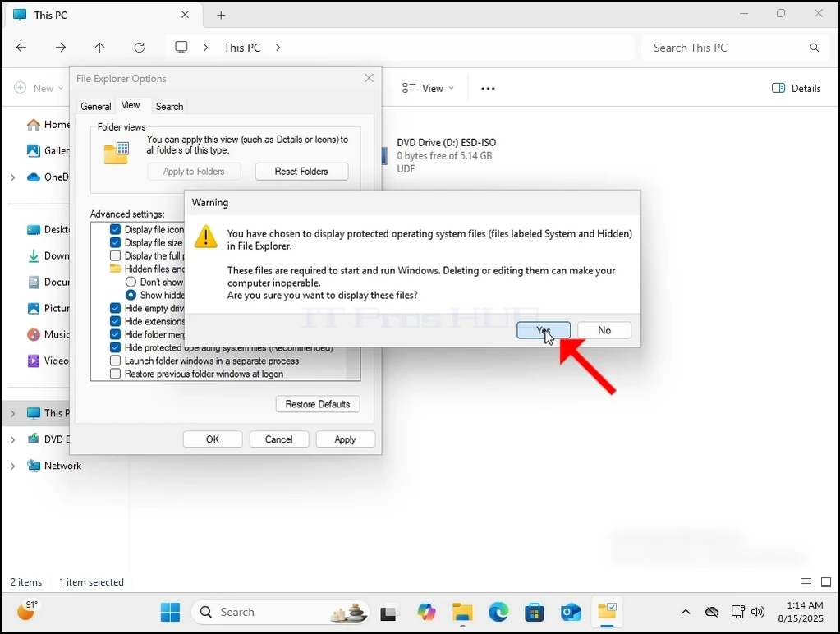The image size is (840, 634).
Task: Toggle the Hide folder merge conflicts checkbox
Action: click(x=115, y=334)
